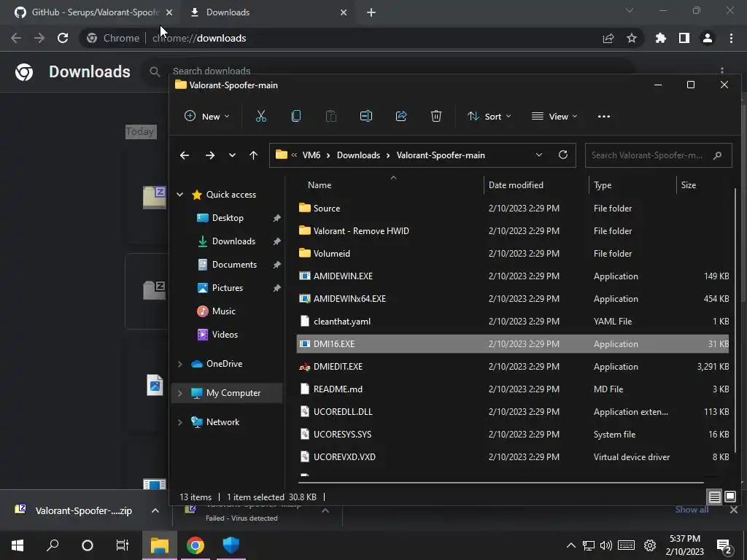Click the Show all downloads link
The image size is (747, 560).
692,510
